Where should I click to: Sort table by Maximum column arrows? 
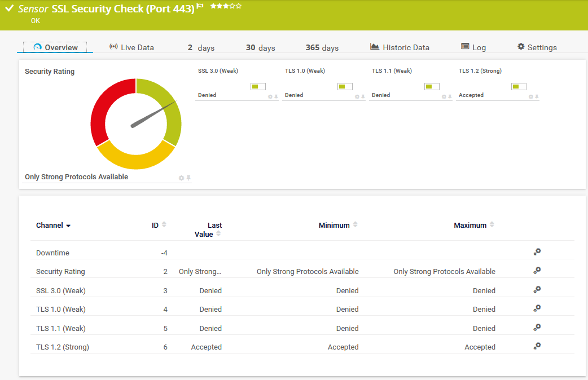point(492,225)
